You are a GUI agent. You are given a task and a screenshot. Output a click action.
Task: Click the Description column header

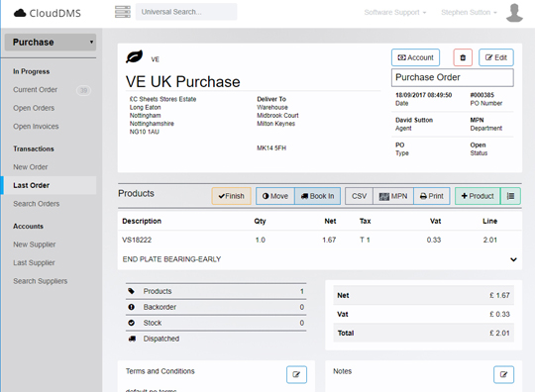(142, 221)
